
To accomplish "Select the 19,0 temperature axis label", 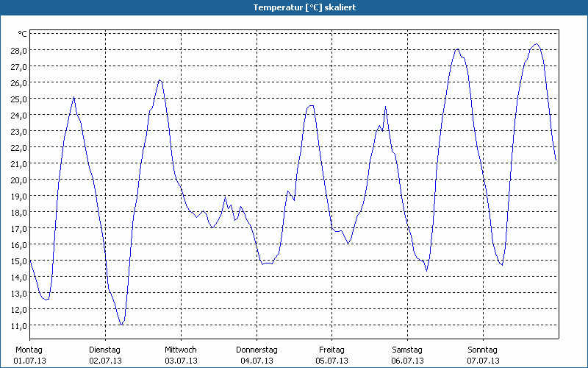I will (x=19, y=196).
